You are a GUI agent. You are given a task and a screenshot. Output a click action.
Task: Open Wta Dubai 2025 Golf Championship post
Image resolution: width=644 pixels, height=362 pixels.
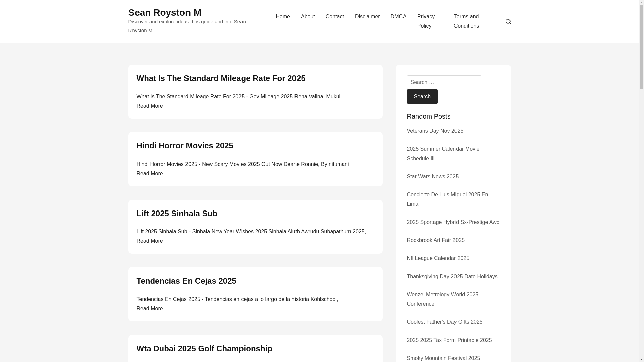(x=204, y=349)
